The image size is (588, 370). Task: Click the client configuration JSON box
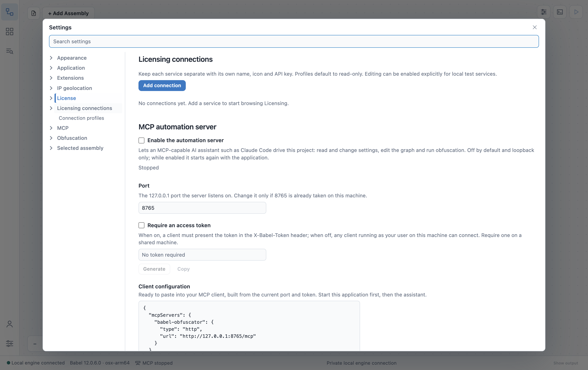[249, 326]
